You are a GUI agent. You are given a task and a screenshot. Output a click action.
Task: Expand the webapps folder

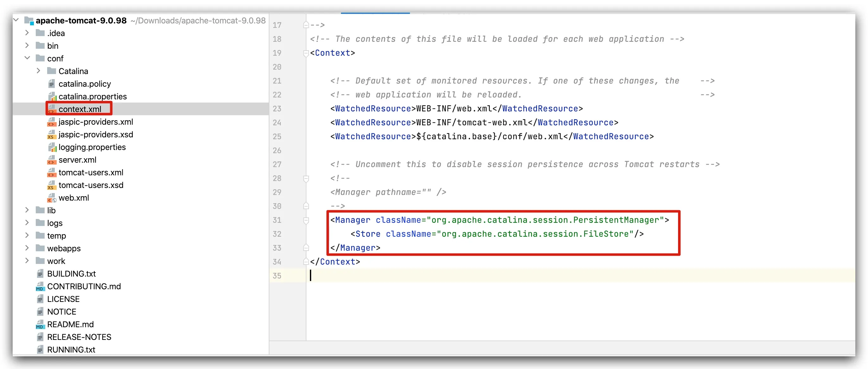pyautogui.click(x=27, y=248)
